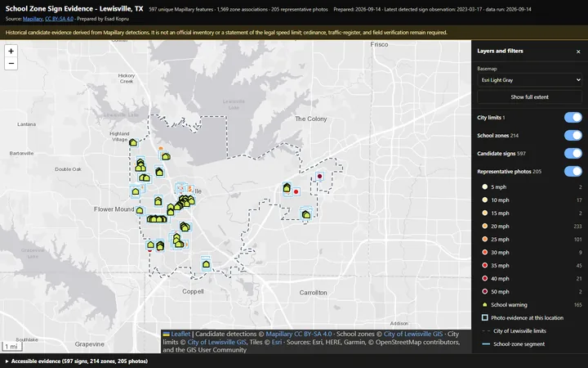Viewport: 588px width, 368px height.
Task: Click school warning marker near Highland Village
Action: coord(133,142)
